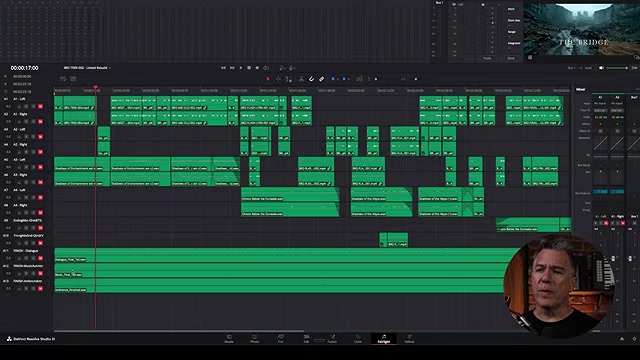Select the Music_Final_Tail.wav clip
Screen dimensions: 640x360
(x=279, y=270)
